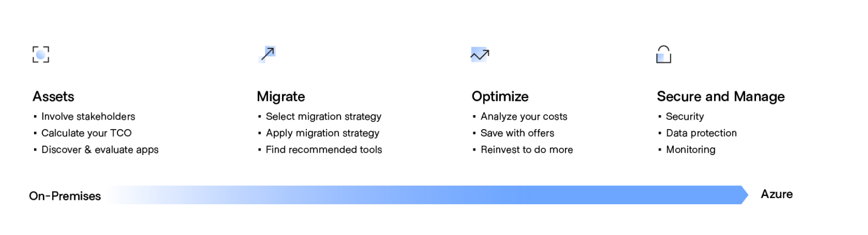Click "Select migration strategy" item
This screenshot has height=235, width=868.
[323, 117]
